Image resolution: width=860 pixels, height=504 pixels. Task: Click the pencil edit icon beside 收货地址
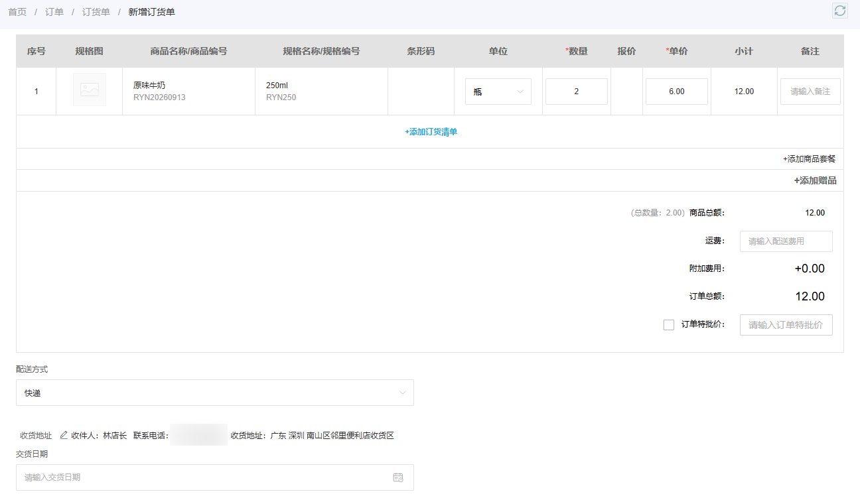(64, 435)
